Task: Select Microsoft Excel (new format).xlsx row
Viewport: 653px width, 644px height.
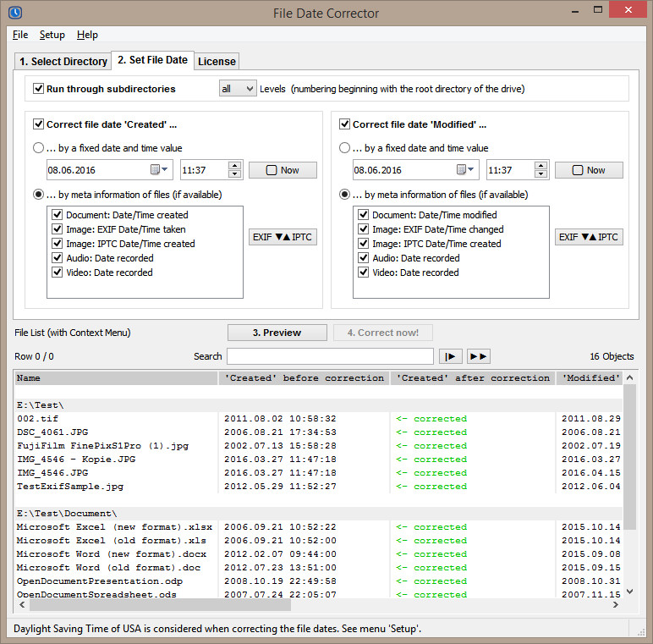Action: click(319, 527)
